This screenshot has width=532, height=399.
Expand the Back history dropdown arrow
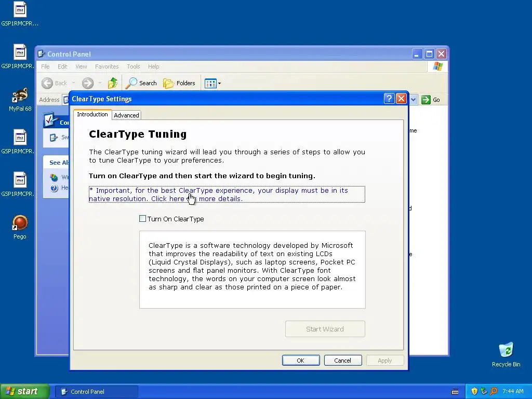[x=74, y=83]
